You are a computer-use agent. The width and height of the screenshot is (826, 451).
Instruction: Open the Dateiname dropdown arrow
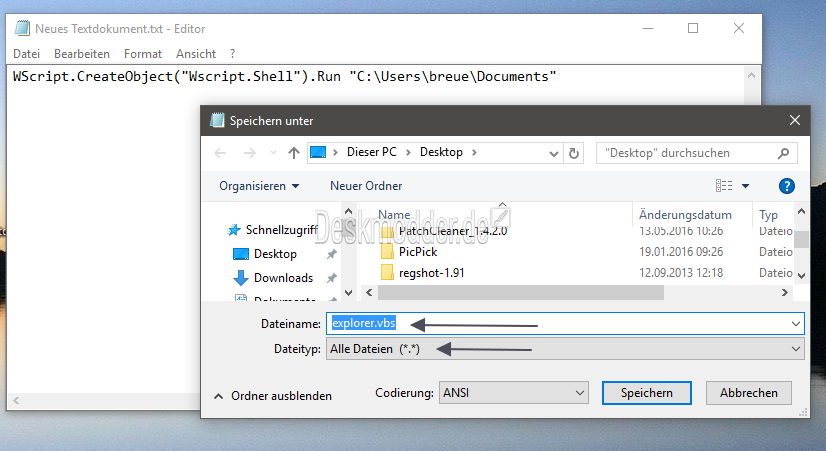point(796,324)
